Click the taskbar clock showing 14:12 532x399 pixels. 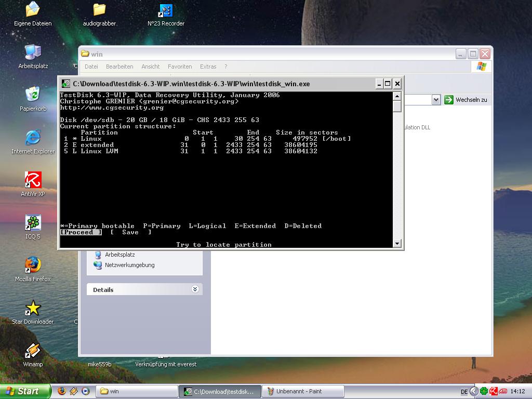517,391
